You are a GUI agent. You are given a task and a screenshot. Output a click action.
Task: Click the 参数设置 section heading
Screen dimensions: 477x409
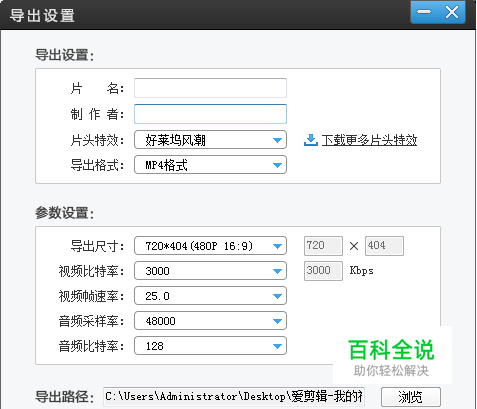(65, 213)
